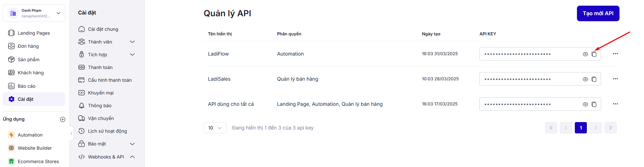
Task: Open the Thanh toán settings
Action: [100, 67]
